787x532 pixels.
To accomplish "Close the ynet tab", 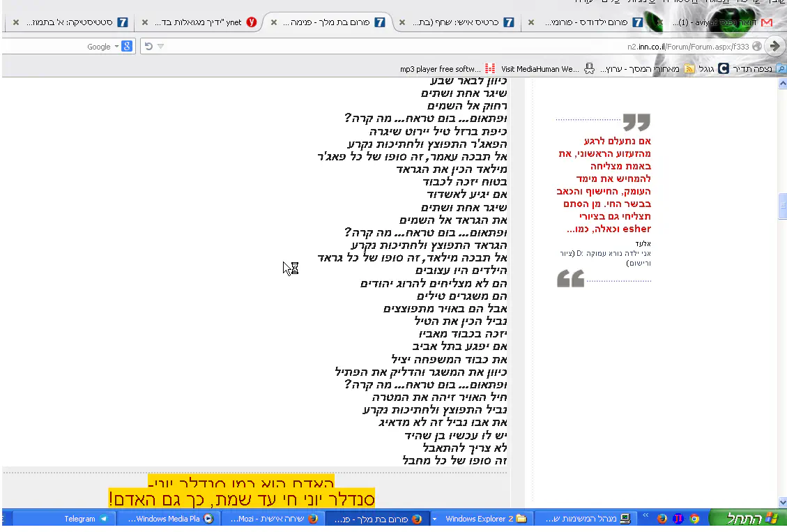I will 145,22.
